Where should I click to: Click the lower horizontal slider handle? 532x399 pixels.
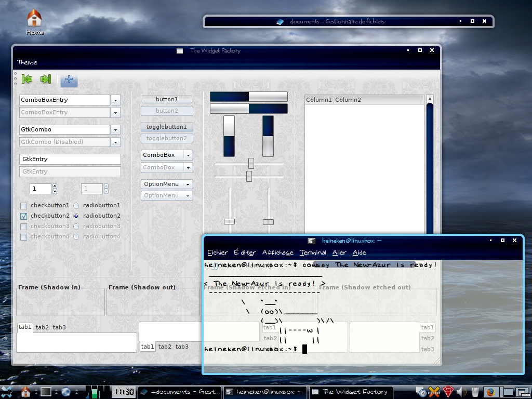point(249,177)
